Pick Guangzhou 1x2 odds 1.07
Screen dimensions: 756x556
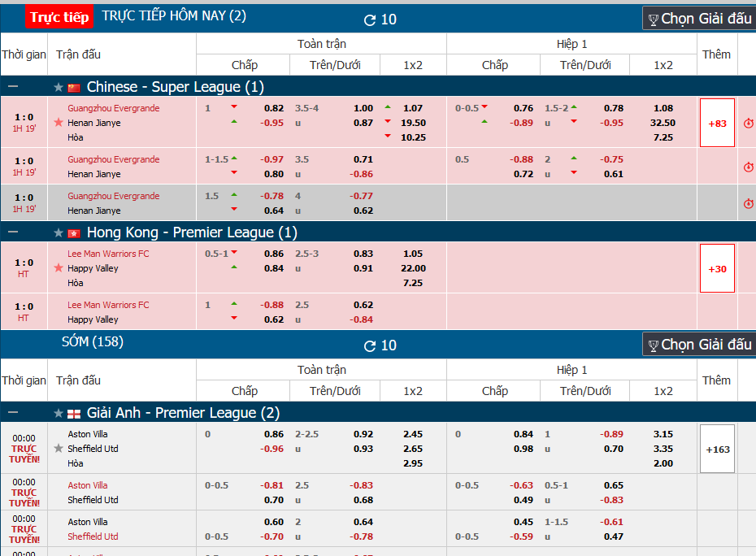coord(413,108)
